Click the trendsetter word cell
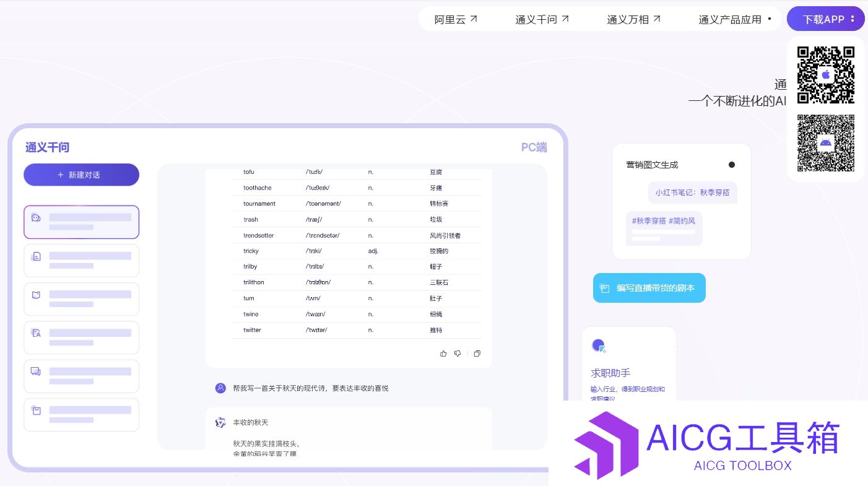The width and height of the screenshot is (868, 486). click(x=258, y=235)
